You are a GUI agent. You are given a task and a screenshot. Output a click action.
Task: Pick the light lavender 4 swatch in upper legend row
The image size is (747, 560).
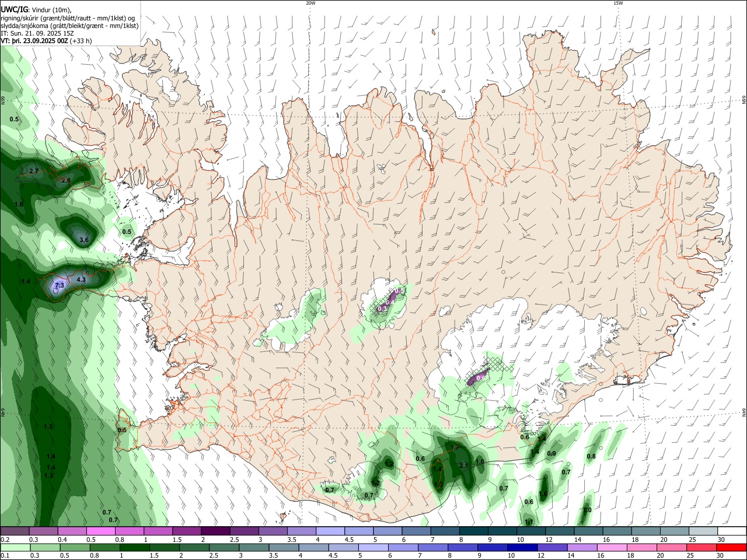[x=330, y=531]
